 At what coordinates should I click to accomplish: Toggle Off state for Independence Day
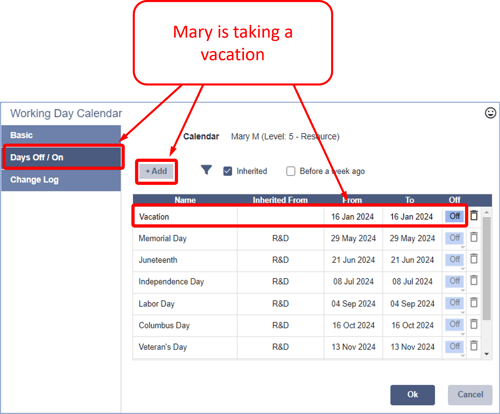(455, 281)
